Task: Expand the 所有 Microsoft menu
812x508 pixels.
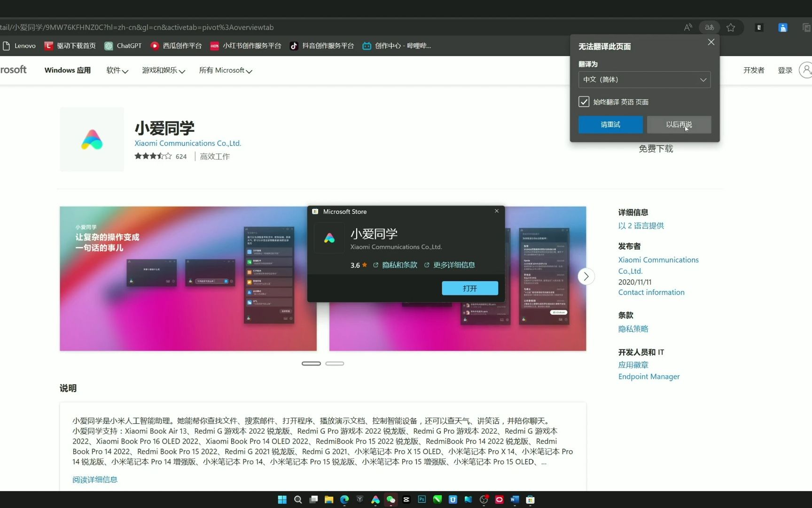Action: pos(226,70)
